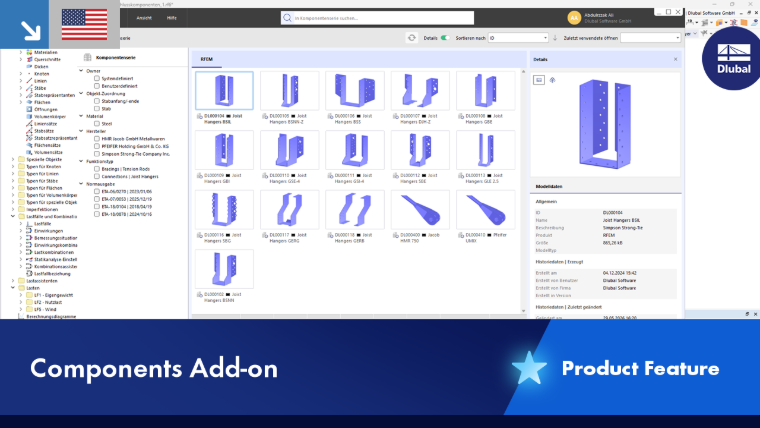Click the Komponentenserie panel icon

click(88, 57)
